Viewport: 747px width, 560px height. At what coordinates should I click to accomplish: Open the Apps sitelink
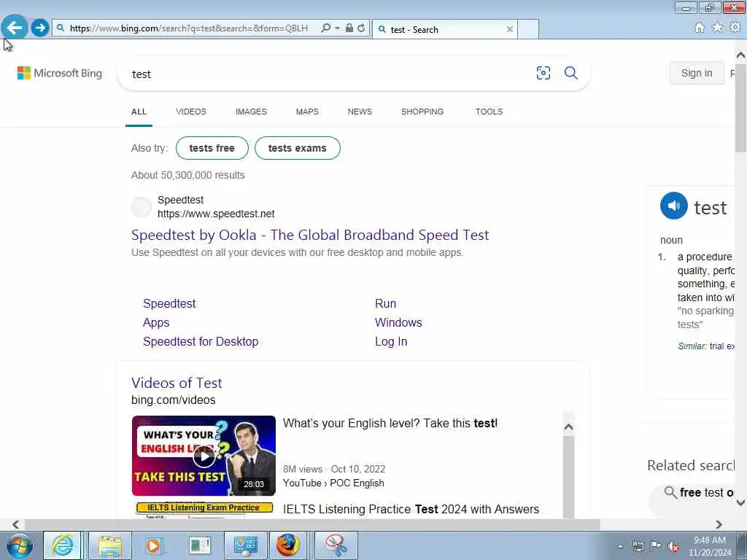pyautogui.click(x=156, y=322)
